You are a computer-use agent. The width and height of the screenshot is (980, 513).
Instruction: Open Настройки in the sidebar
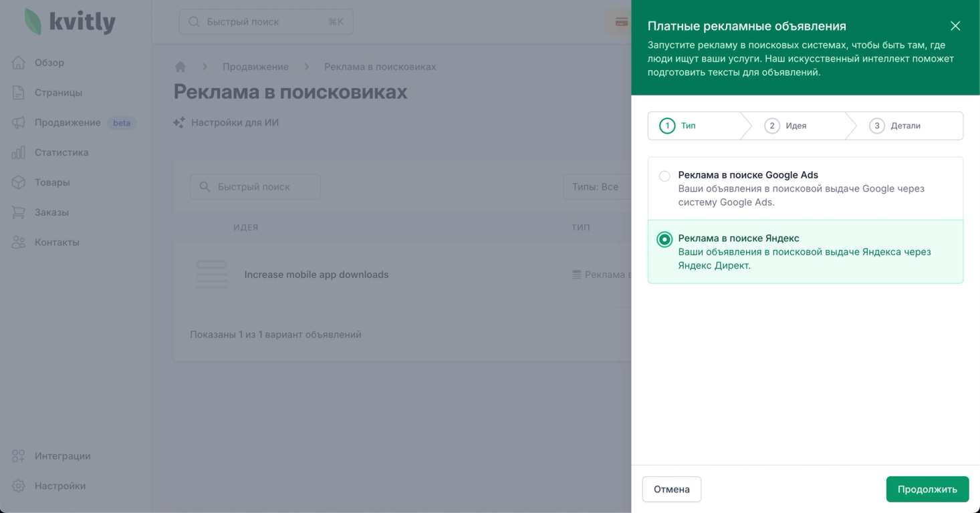60,486
